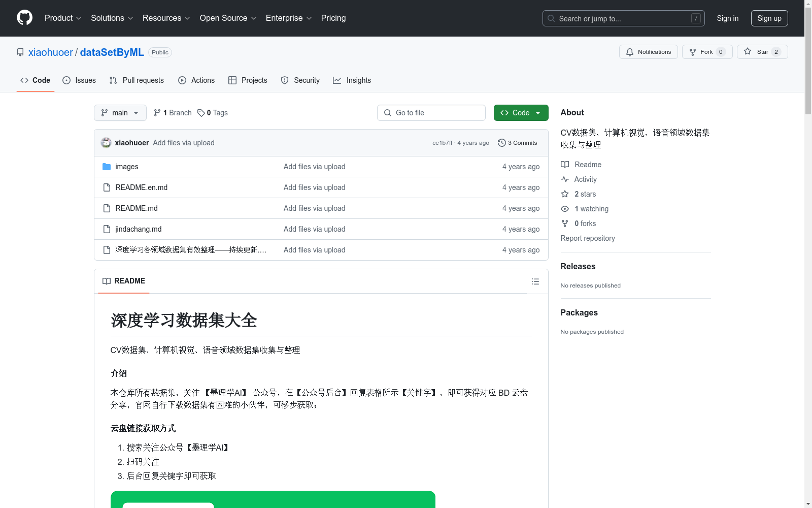Open the Actions tab
Image resolution: width=812 pixels, height=508 pixels.
coord(196,80)
